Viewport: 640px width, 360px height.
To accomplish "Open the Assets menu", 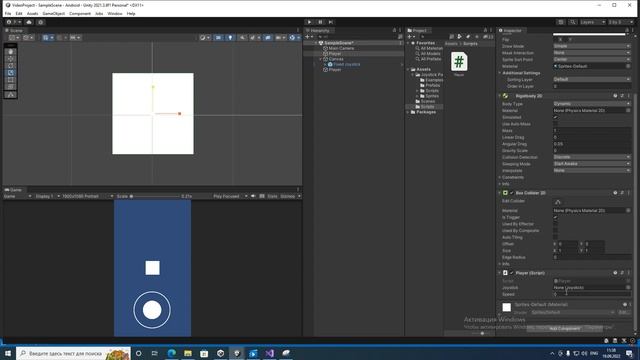I will tap(32, 13).
